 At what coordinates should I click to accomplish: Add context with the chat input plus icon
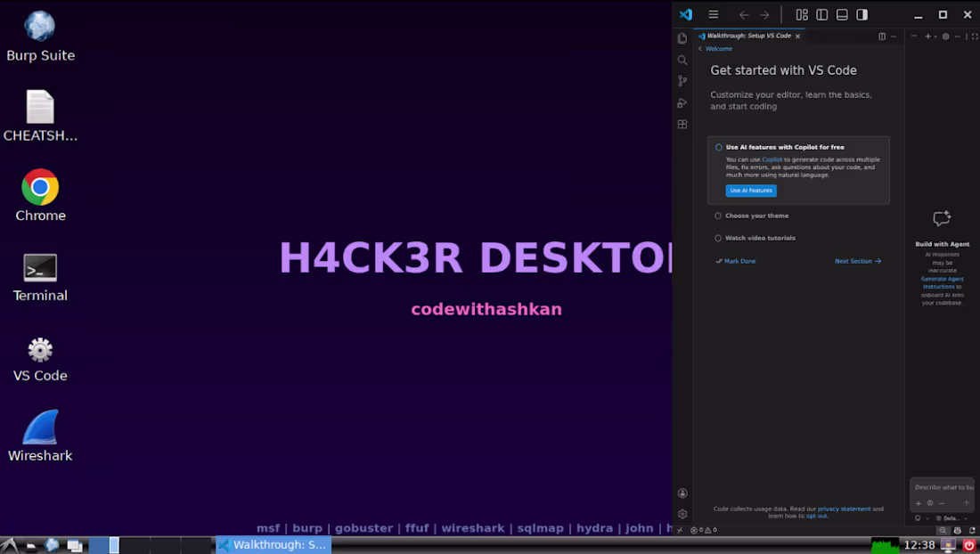(919, 503)
